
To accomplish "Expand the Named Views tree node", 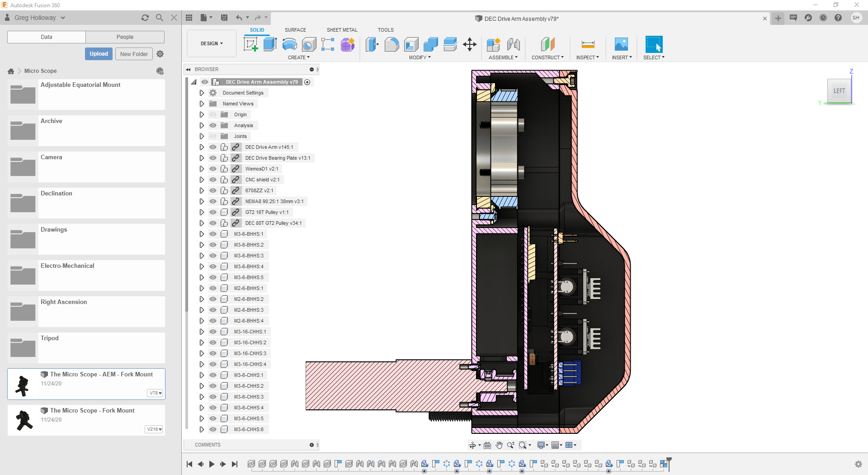I will click(202, 104).
